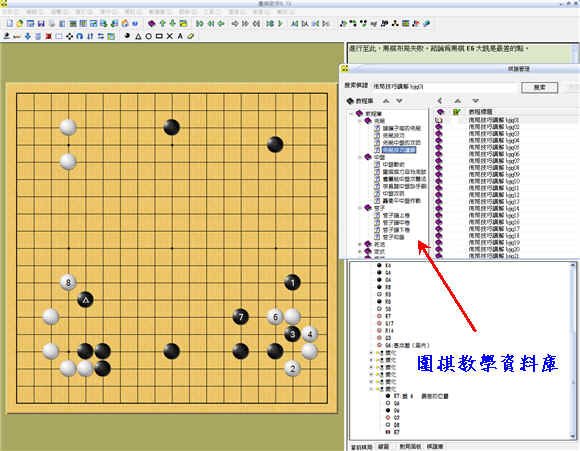
Task: Click the open file icon in the toolbar
Action: point(20,23)
